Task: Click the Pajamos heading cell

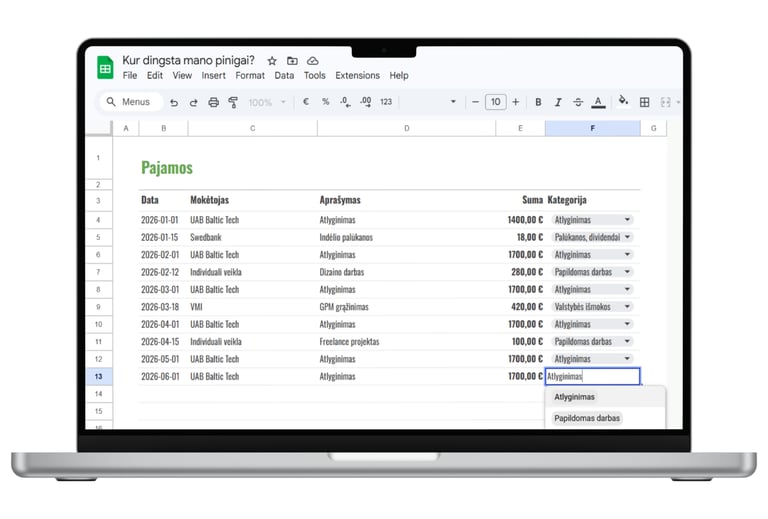Action: point(167,167)
